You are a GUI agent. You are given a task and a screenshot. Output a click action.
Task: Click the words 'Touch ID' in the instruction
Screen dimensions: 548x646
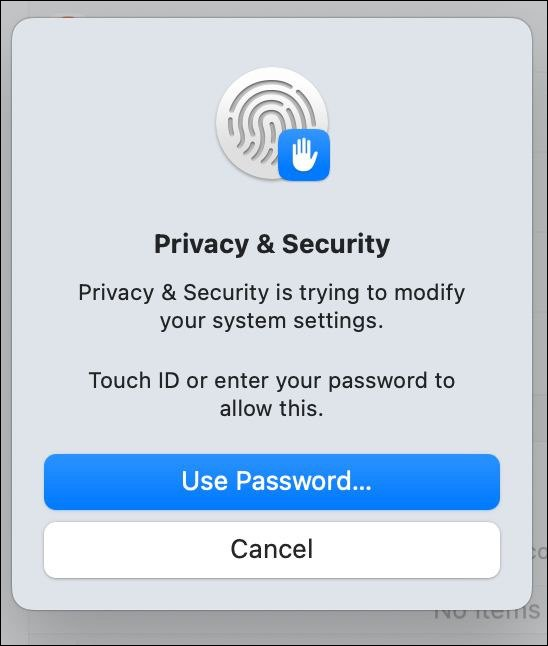134,380
